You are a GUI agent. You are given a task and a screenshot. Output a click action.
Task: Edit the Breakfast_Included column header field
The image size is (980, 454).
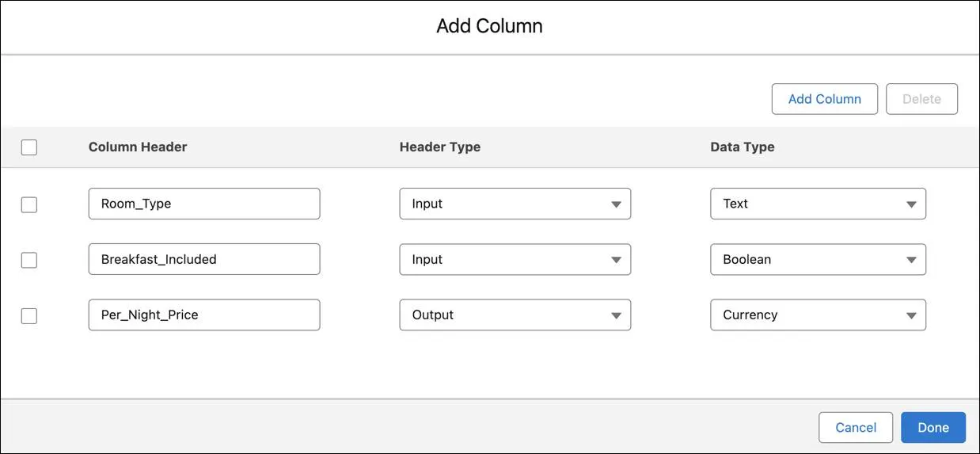click(204, 259)
